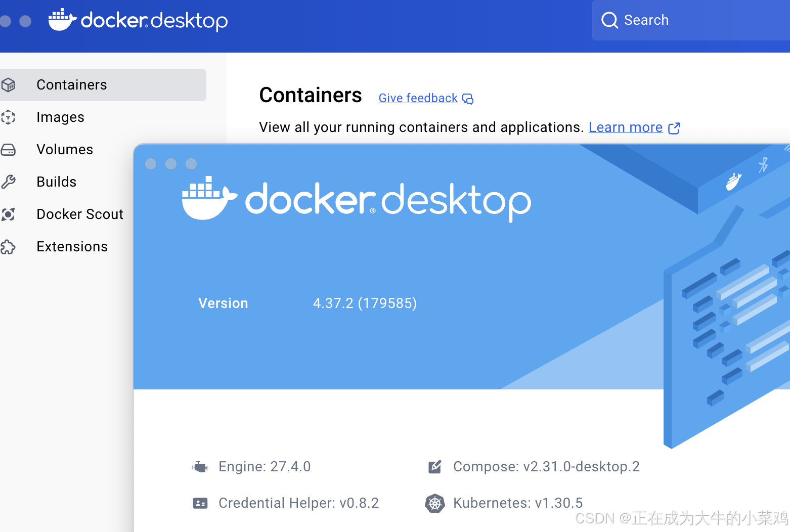The height and width of the screenshot is (532, 790).
Task: Click the feedback chat bubble icon
Action: [468, 99]
